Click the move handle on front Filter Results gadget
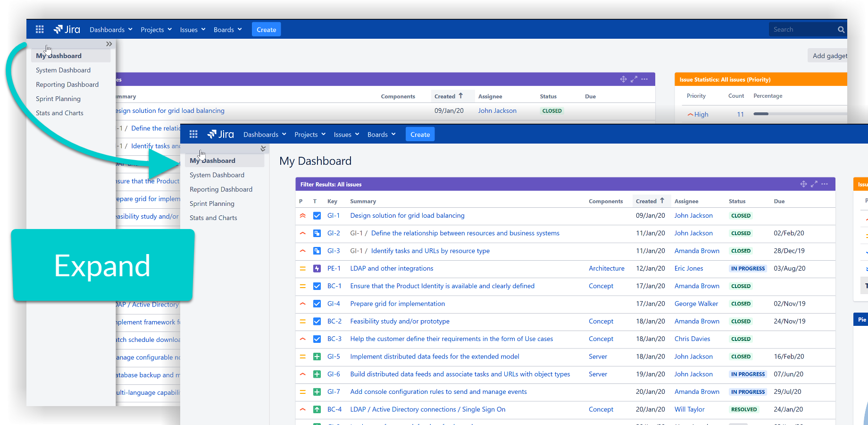The image size is (868, 425). [x=803, y=184]
